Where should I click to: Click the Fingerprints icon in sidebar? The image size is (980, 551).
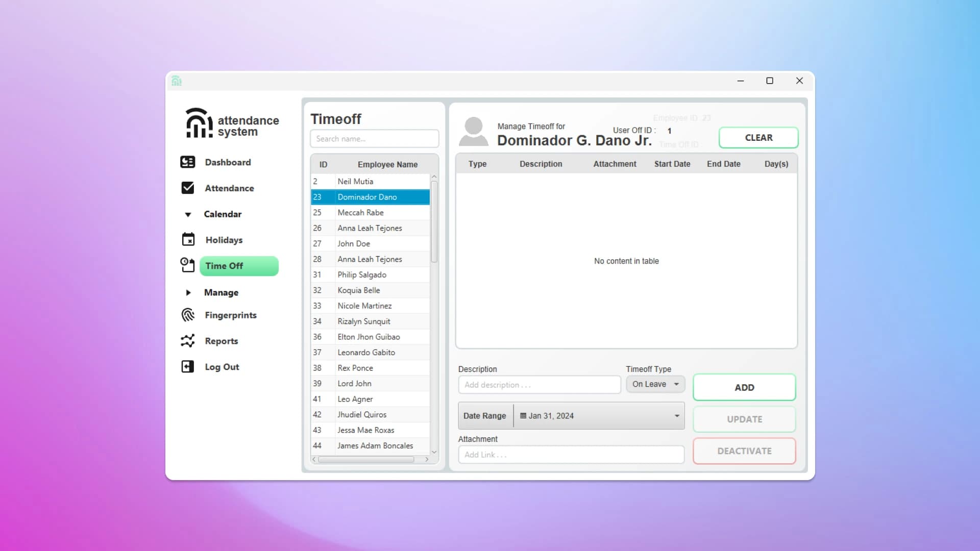coord(188,315)
